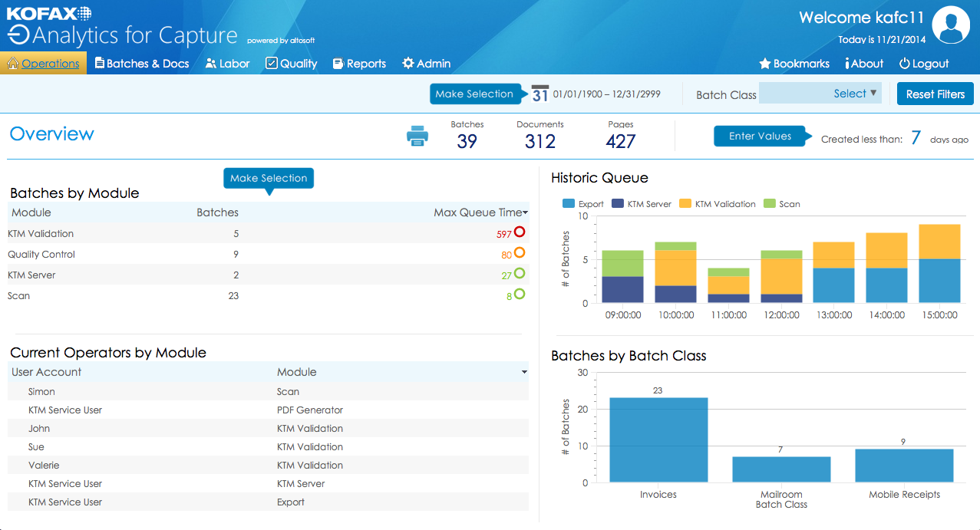Open the Module column dropdown arrow in Operators table

click(524, 372)
